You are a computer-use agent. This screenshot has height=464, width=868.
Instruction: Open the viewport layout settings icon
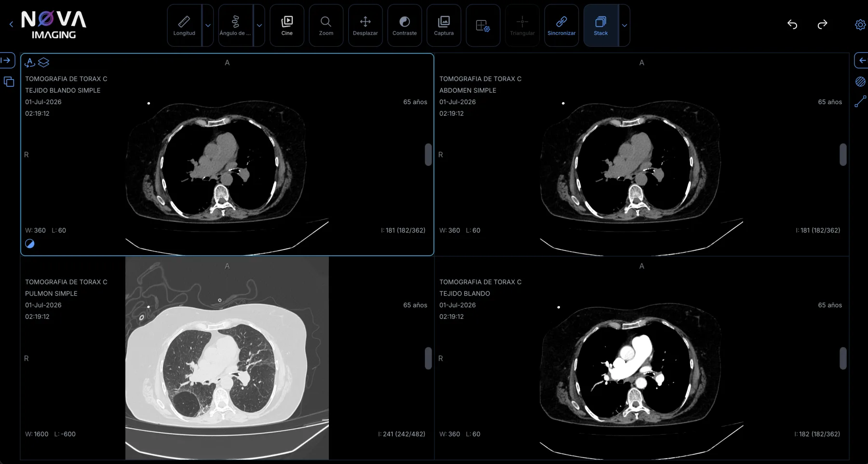click(483, 26)
